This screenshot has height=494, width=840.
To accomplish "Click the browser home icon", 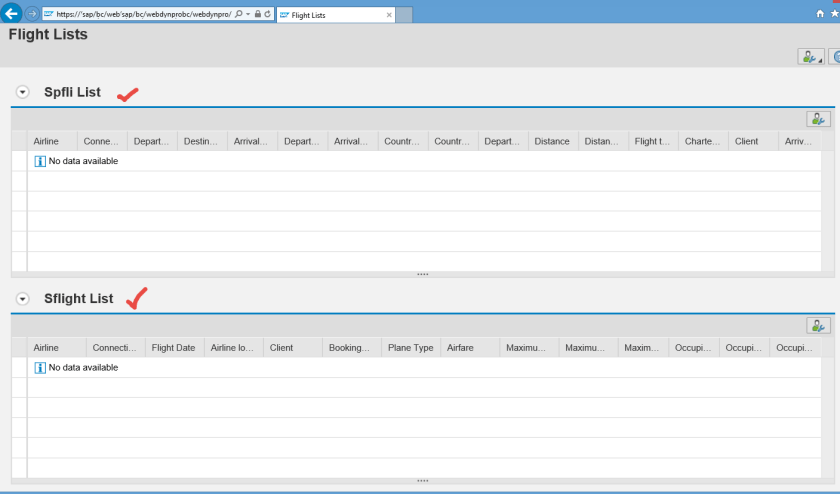I will 820,13.
